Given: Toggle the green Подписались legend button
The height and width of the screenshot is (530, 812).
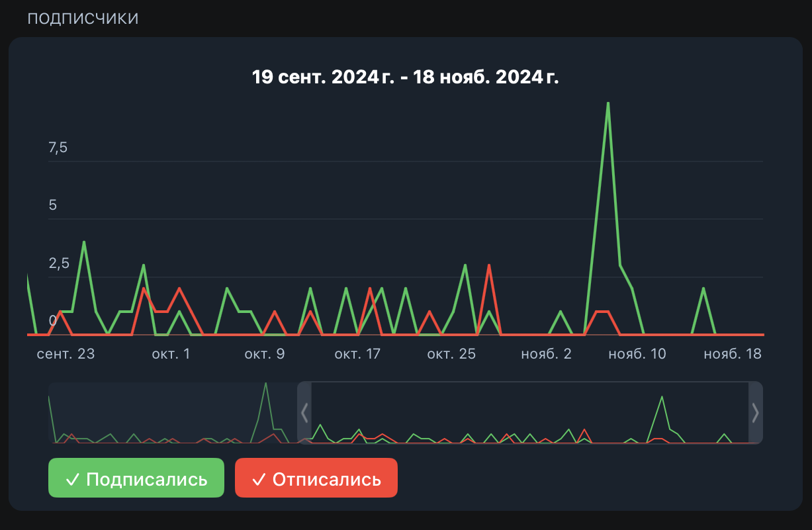Looking at the screenshot, I should [x=136, y=477].
